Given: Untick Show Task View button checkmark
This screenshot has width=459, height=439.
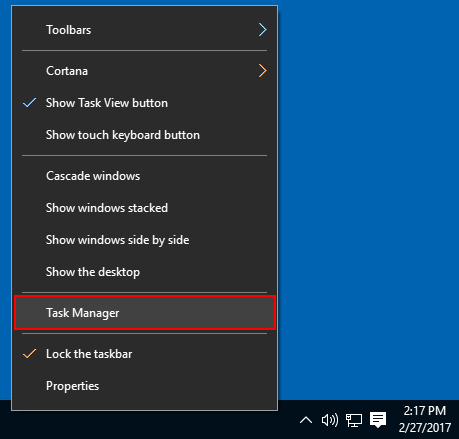Looking at the screenshot, I should (x=29, y=103).
